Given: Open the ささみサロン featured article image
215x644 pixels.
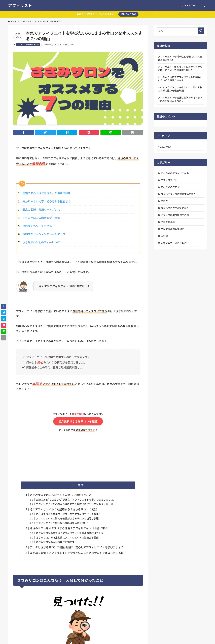Looking at the screenshot, I should coord(78,88).
